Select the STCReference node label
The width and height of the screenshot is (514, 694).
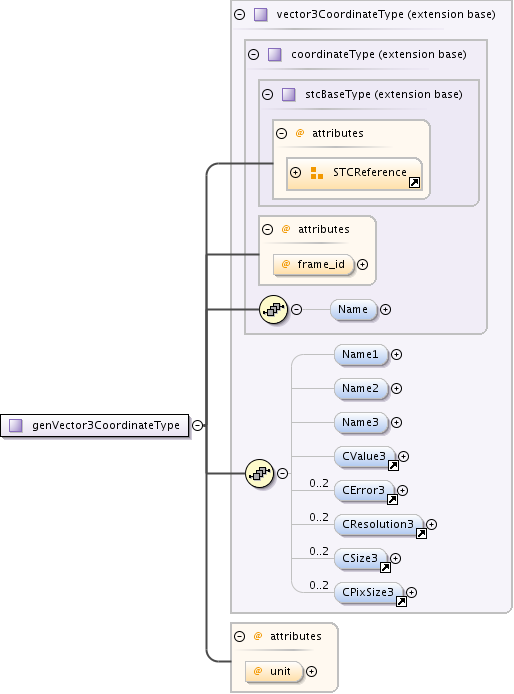(370, 173)
